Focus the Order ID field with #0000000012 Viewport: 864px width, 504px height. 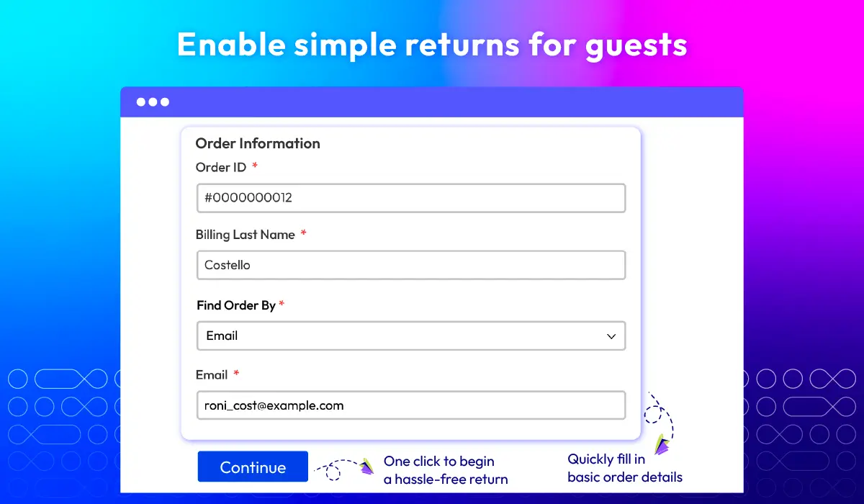point(411,198)
